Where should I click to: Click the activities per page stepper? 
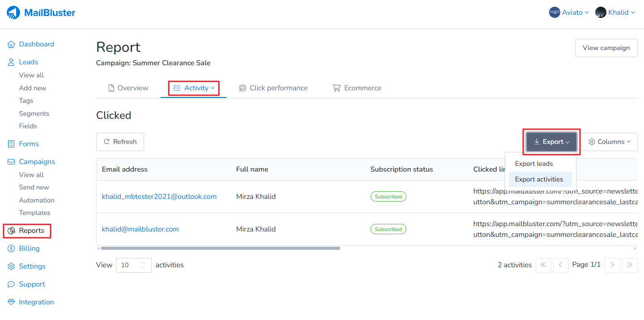point(143,265)
